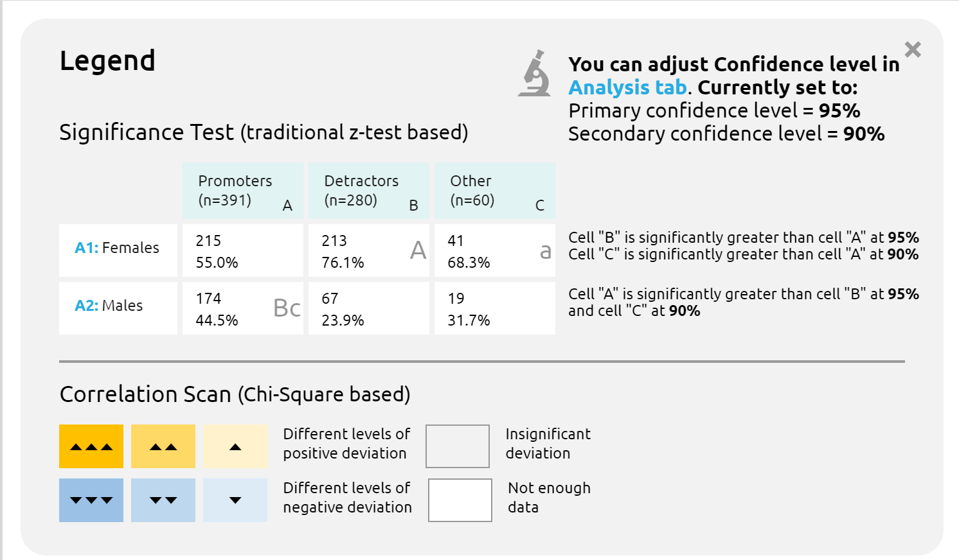
Task: Click the Females Promoters cell showing 55.0%
Action: (x=243, y=251)
